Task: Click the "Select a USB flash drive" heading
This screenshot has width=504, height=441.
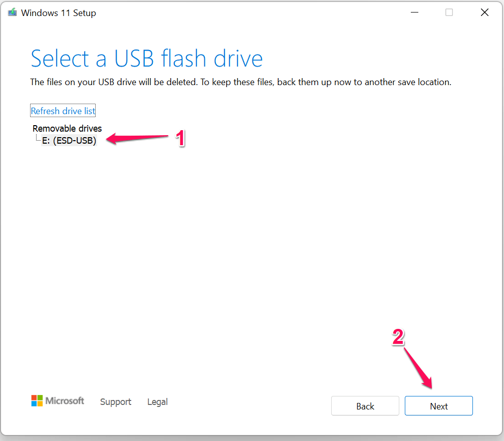Action: [147, 59]
